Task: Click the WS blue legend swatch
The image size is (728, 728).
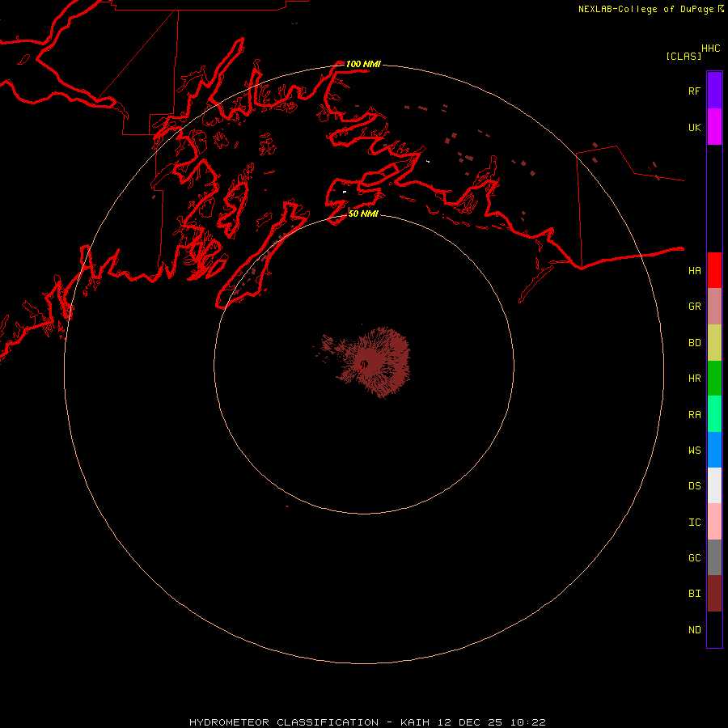Action: [x=714, y=450]
